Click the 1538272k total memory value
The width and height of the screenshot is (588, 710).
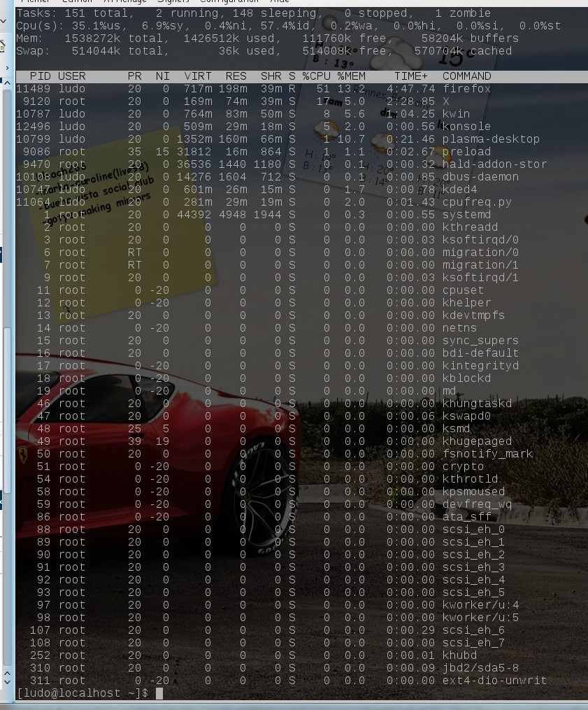114,38
